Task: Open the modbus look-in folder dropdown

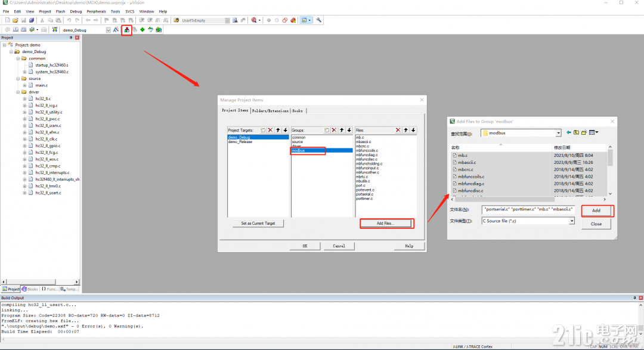Action: point(558,133)
